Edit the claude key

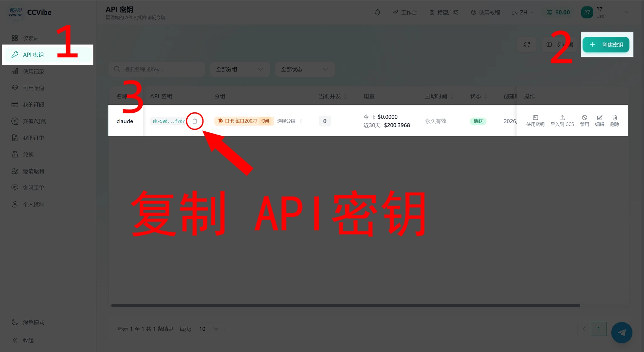point(600,121)
